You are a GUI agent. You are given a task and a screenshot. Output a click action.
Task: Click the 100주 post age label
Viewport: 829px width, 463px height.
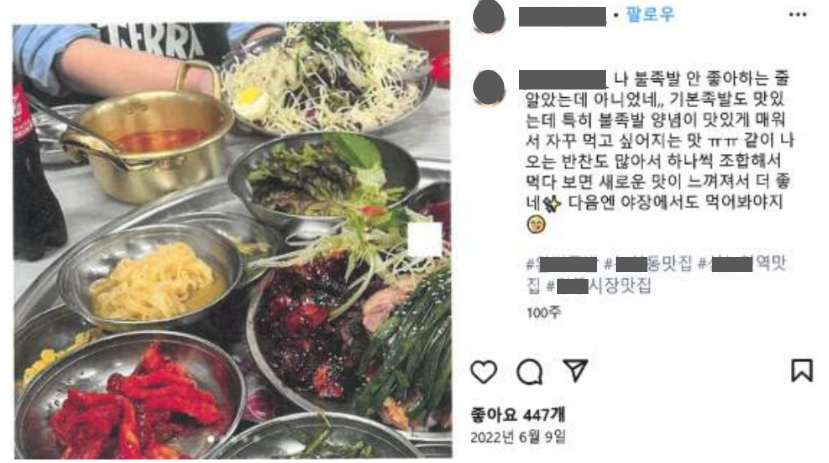(544, 312)
